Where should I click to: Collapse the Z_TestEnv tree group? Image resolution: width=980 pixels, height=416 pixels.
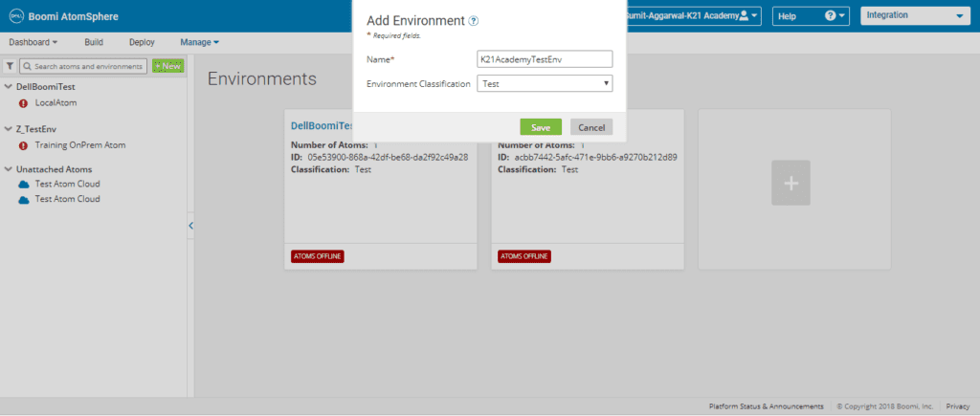point(8,129)
